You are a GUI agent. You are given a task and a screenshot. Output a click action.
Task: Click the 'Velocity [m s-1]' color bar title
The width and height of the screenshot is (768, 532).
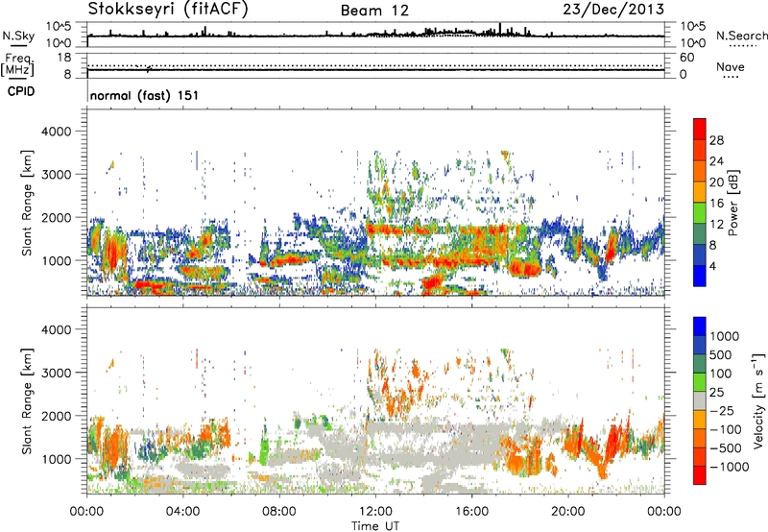point(758,400)
